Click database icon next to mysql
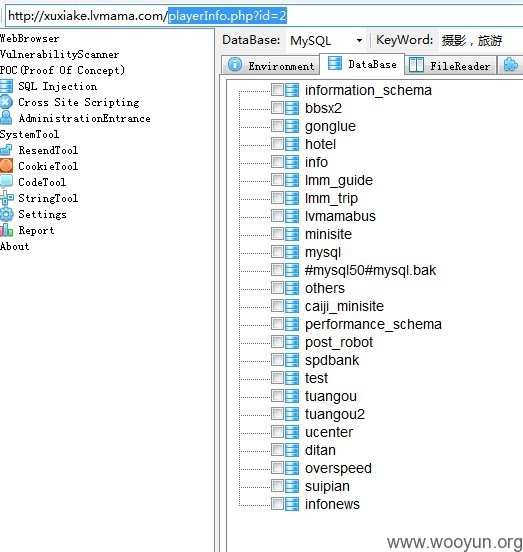This screenshot has width=523, height=552. (292, 252)
